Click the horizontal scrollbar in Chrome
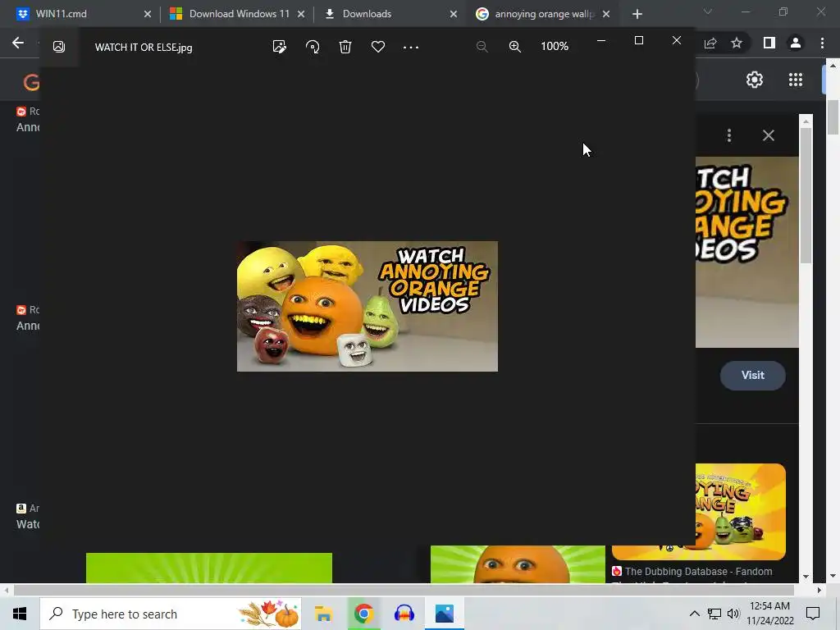 [x=404, y=591]
